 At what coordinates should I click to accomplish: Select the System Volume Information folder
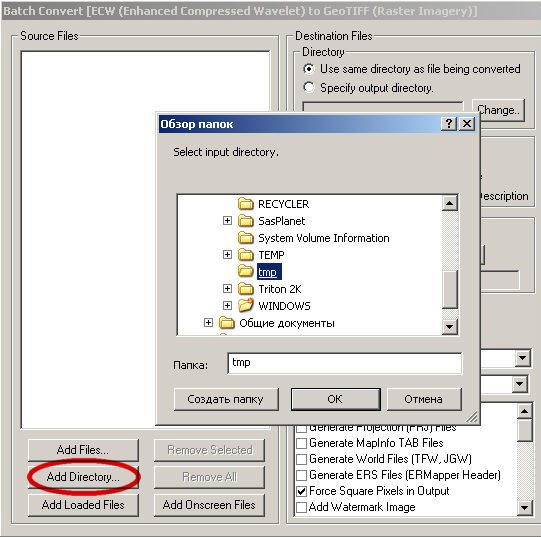pyautogui.click(x=314, y=238)
